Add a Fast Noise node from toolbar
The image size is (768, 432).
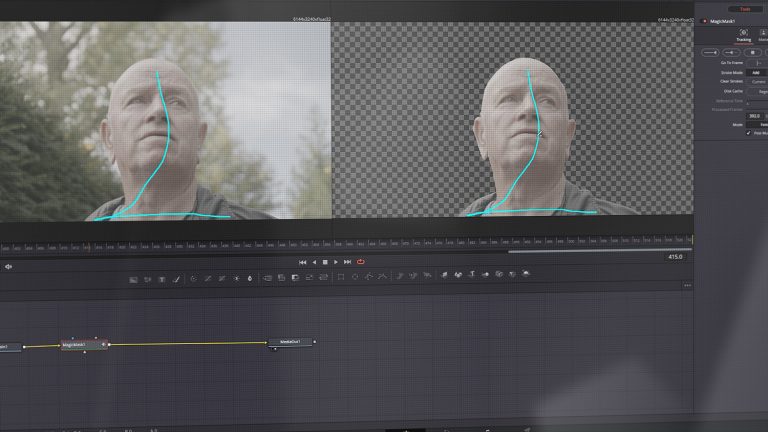(x=147, y=280)
